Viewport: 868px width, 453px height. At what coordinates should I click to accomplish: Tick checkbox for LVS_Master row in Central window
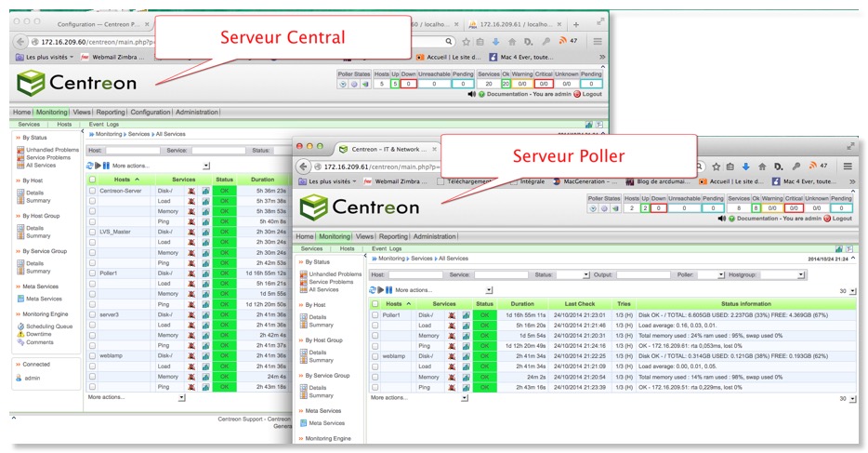[x=92, y=232]
